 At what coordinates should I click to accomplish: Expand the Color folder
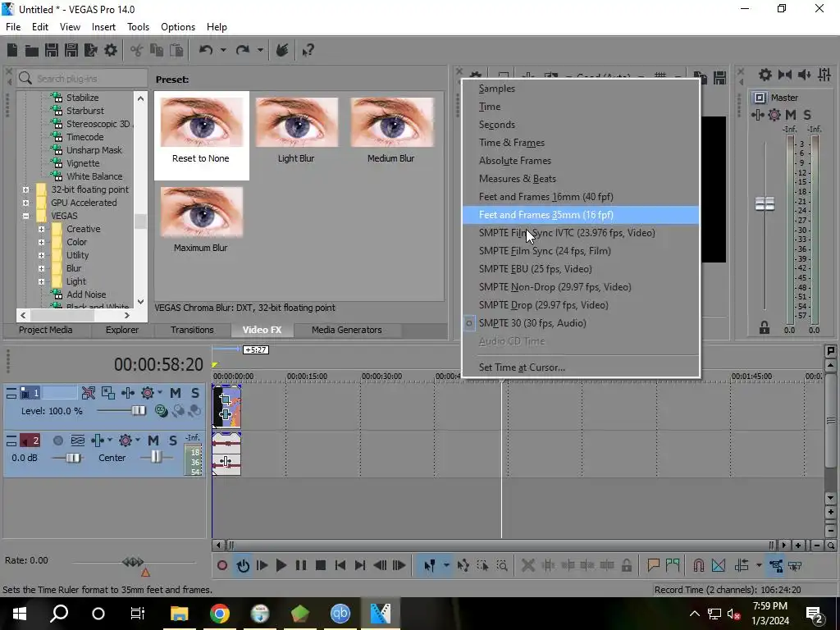click(x=41, y=242)
